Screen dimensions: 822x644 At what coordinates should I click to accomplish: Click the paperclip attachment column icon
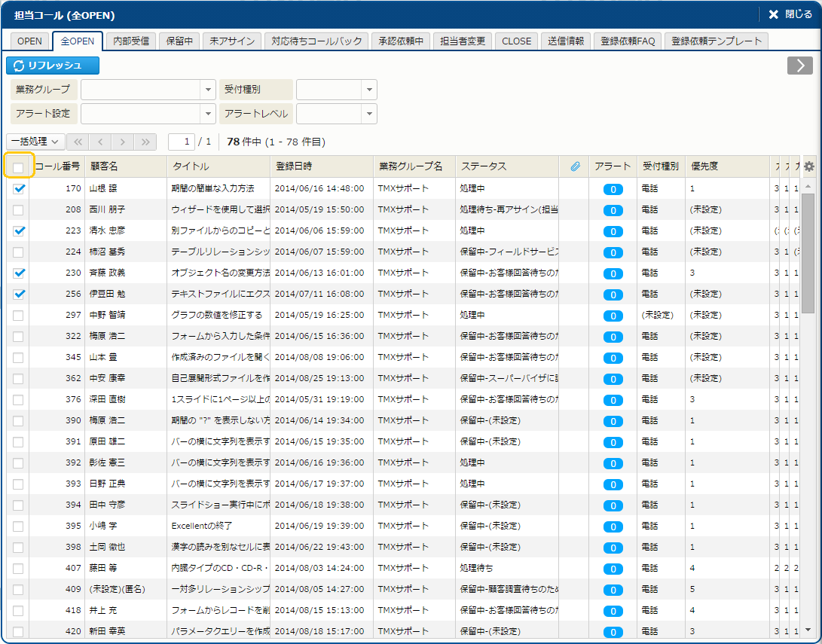tap(575, 166)
